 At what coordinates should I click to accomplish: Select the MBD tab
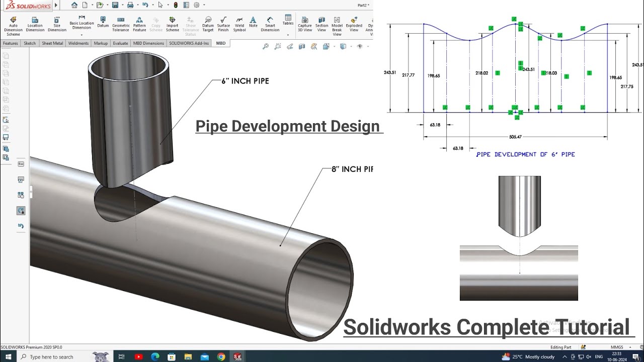click(x=221, y=43)
